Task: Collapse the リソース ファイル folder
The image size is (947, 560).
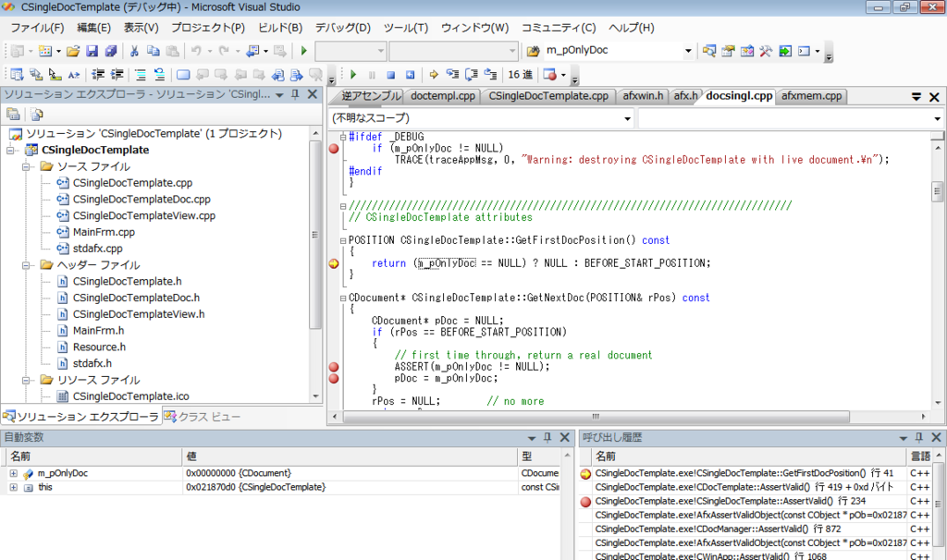Action: [26, 380]
